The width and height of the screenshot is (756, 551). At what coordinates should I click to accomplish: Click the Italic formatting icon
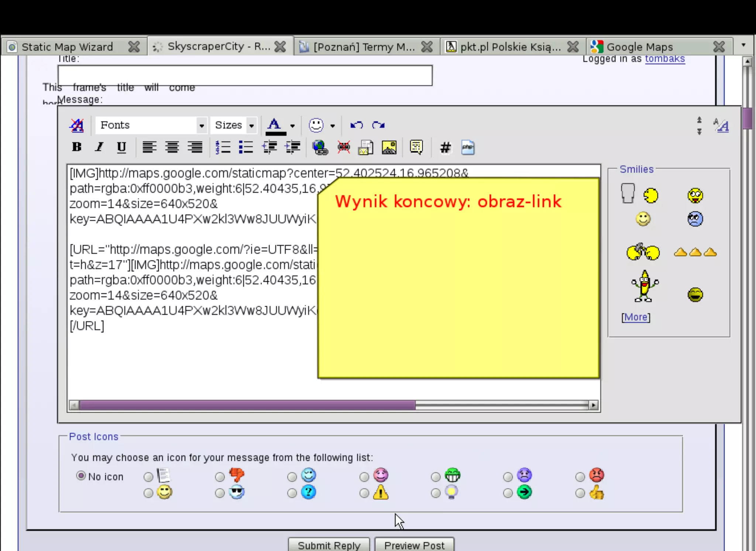coord(99,147)
